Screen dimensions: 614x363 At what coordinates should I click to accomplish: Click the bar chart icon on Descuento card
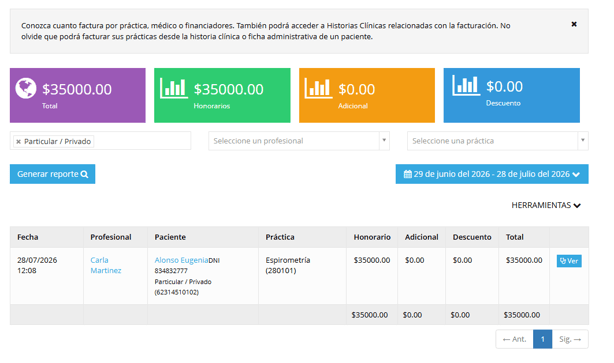(x=466, y=85)
